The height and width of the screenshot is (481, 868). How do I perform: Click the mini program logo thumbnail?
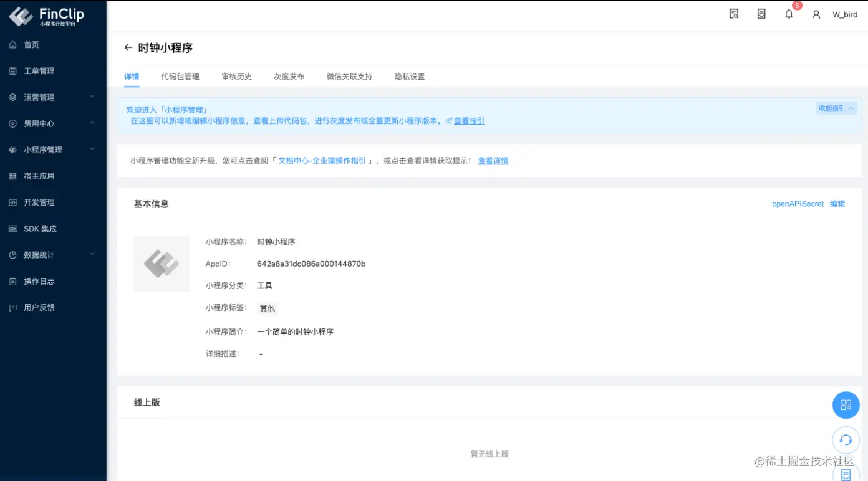[162, 264]
